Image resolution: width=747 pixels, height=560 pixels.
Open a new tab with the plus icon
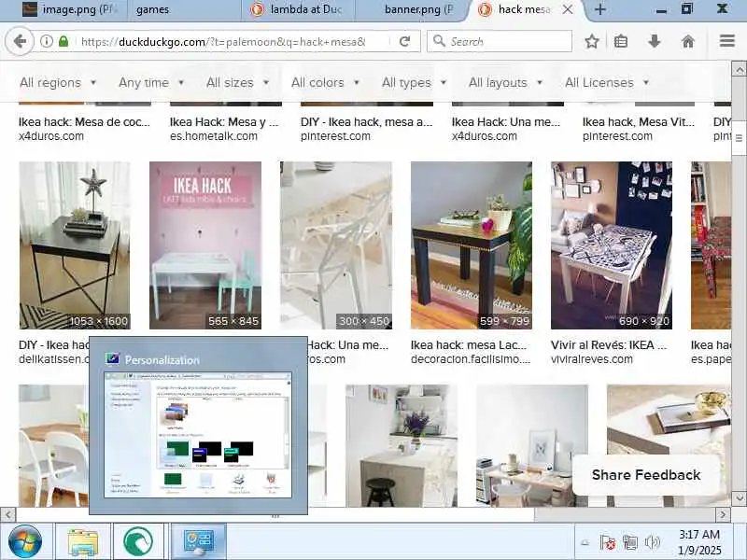click(600, 9)
